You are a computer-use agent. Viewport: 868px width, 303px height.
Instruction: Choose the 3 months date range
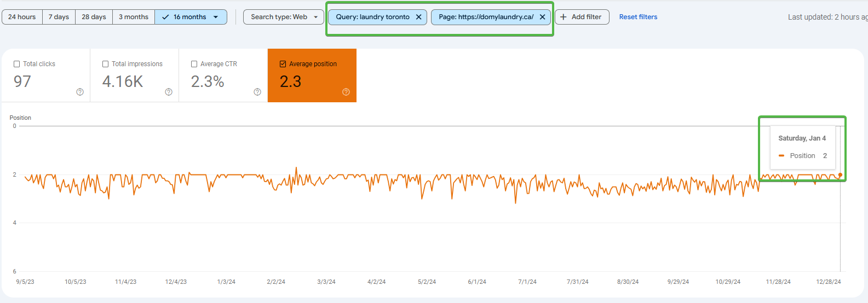click(134, 17)
